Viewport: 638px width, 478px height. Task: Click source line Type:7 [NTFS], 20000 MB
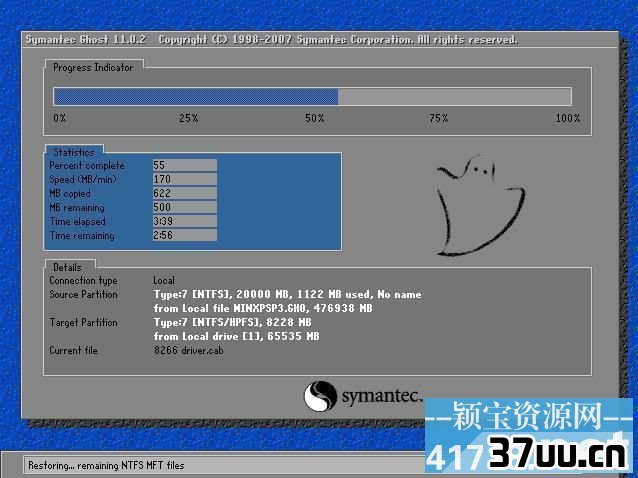coord(287,294)
